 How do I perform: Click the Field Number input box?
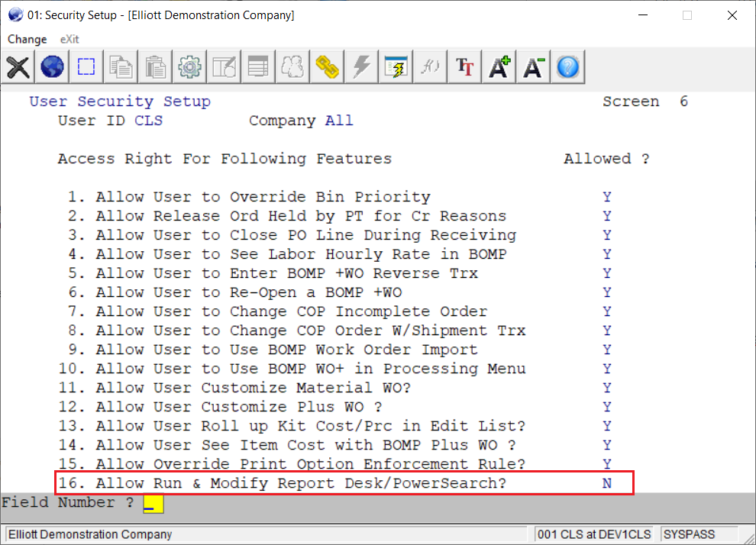pyautogui.click(x=153, y=503)
